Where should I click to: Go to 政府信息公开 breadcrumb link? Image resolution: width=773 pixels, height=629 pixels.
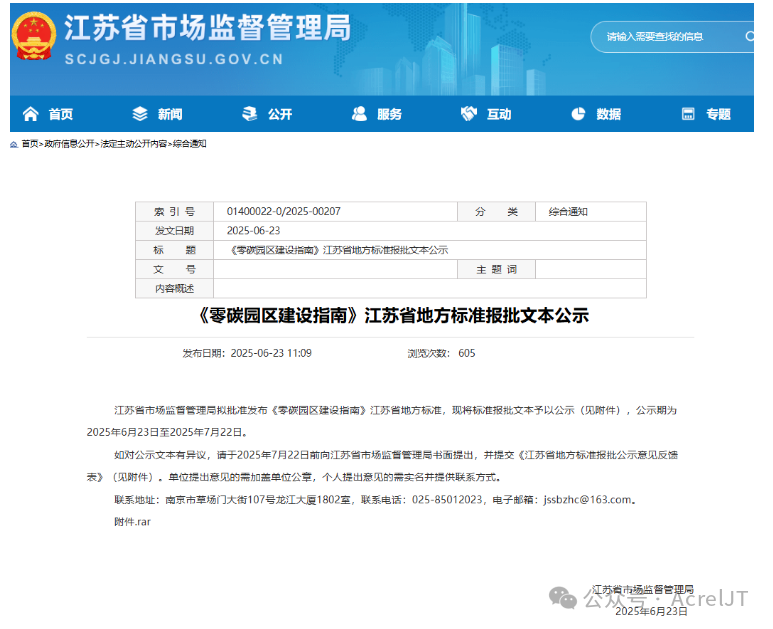coord(69,144)
